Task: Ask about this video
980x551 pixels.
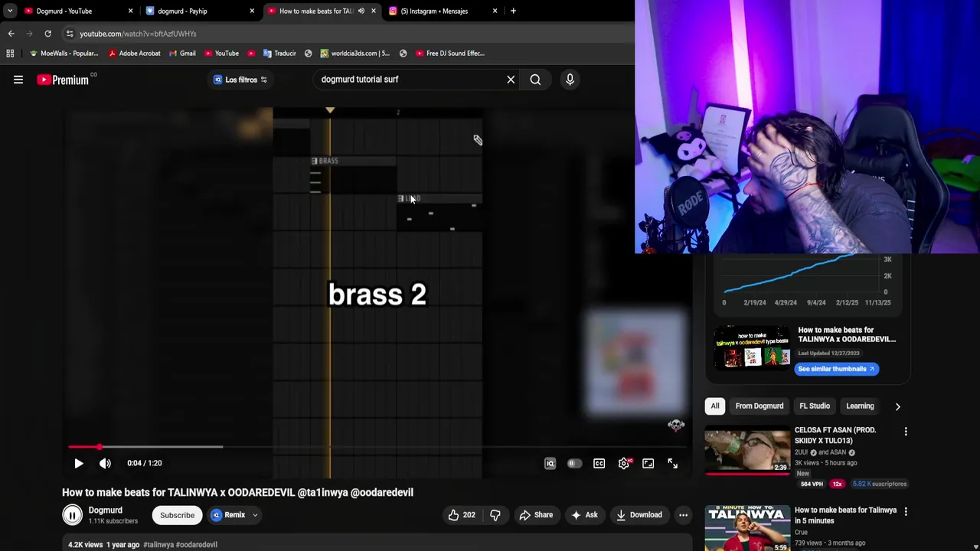Action: click(583, 515)
